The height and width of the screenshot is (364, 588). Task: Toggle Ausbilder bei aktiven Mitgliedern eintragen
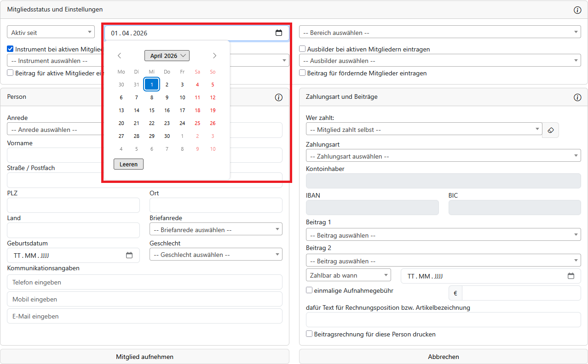click(x=303, y=49)
